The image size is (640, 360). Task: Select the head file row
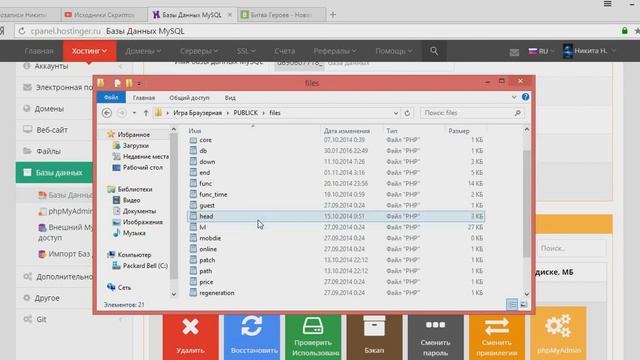coord(336,216)
